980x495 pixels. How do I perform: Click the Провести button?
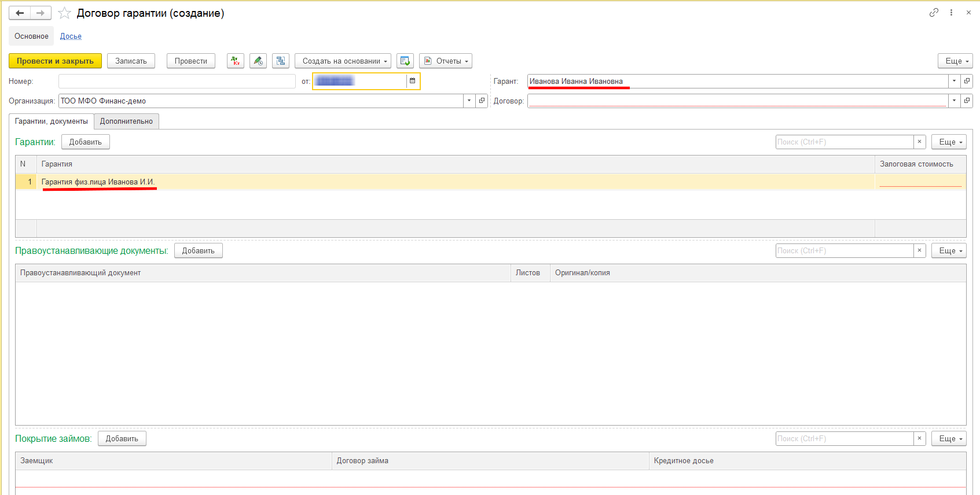pyautogui.click(x=191, y=61)
